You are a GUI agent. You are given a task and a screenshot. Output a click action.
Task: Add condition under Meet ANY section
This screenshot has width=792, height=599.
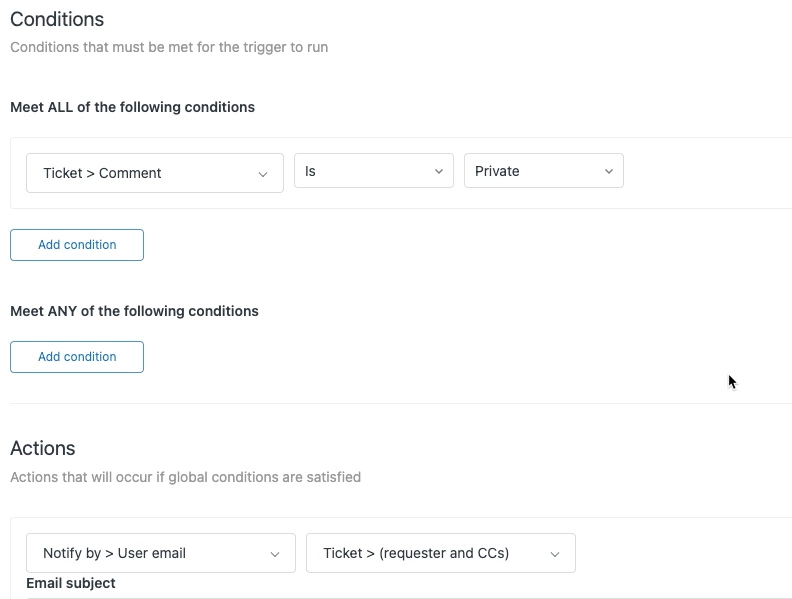pos(77,357)
